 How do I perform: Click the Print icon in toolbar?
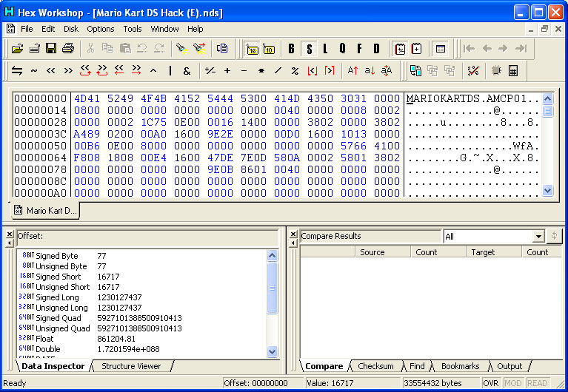pyautogui.click(x=67, y=49)
